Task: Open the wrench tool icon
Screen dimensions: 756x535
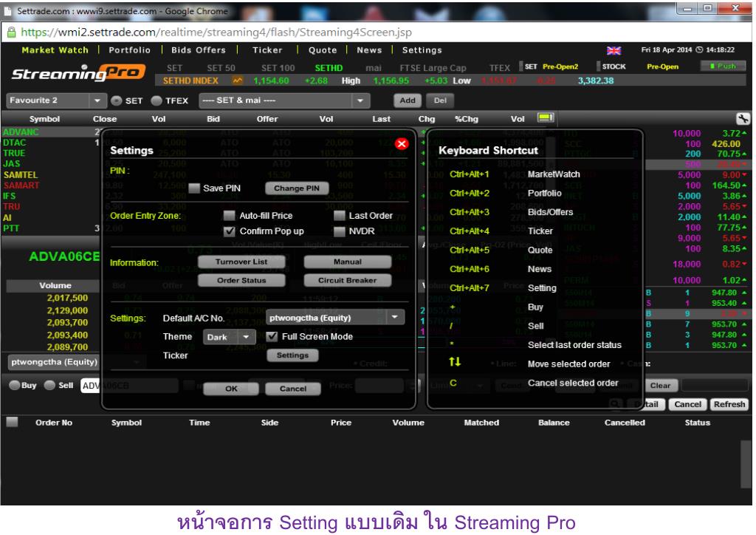Action: coord(743,118)
